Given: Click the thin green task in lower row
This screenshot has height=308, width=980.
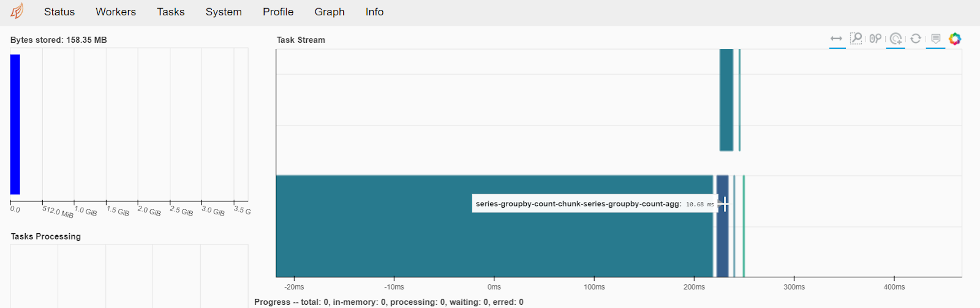Looking at the screenshot, I should 744,226.
